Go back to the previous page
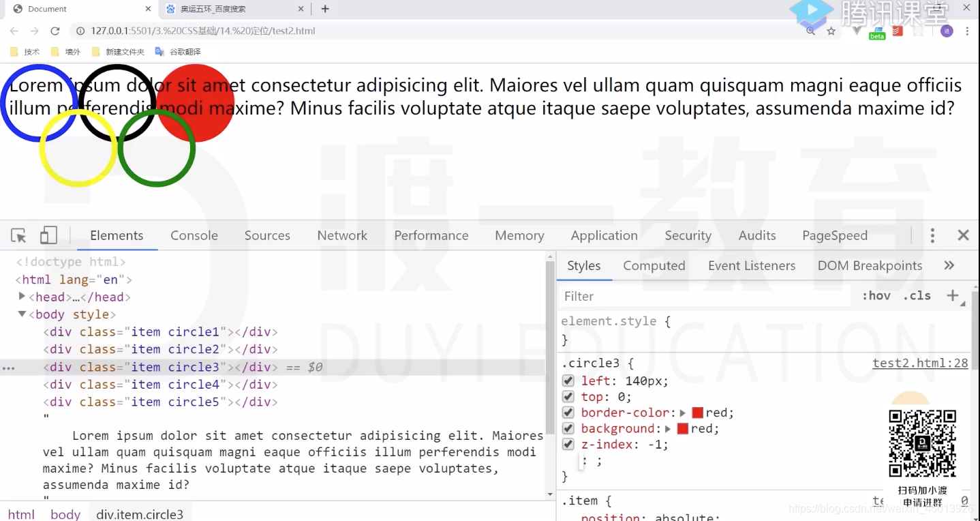 (14, 31)
